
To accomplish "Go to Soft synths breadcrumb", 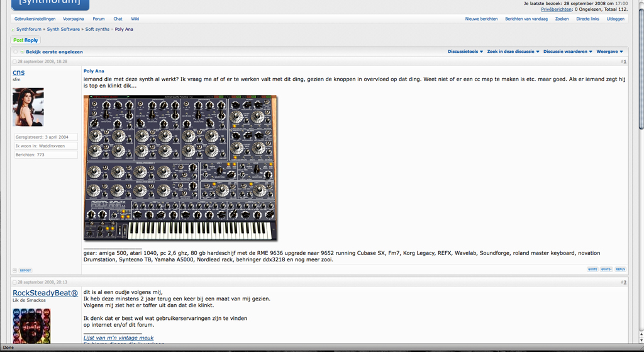I will click(x=97, y=29).
